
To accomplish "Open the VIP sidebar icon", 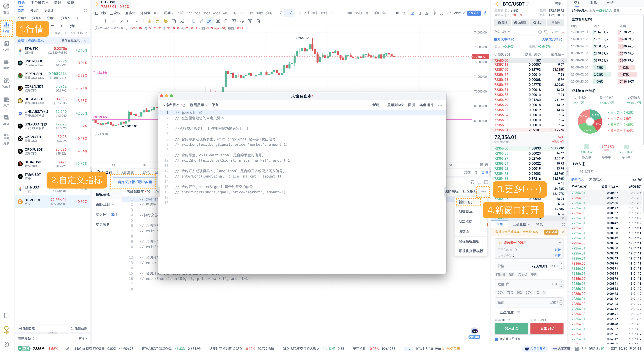I will [6, 330].
